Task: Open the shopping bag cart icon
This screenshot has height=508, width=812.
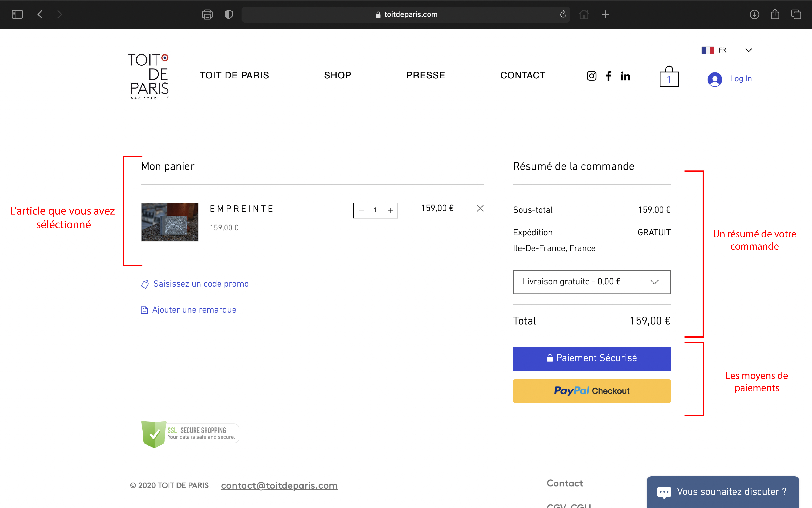Action: point(669,77)
